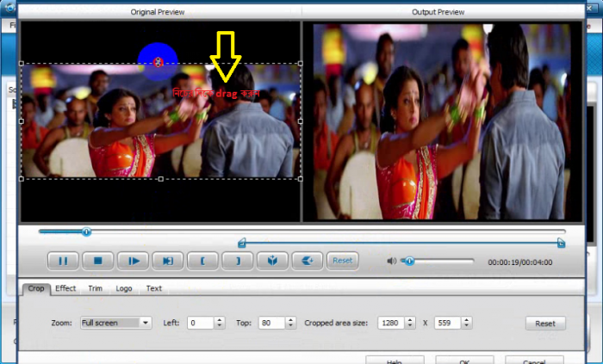Image resolution: width=603 pixels, height=364 pixels.
Task: Click the Help button
Action: [395, 361]
